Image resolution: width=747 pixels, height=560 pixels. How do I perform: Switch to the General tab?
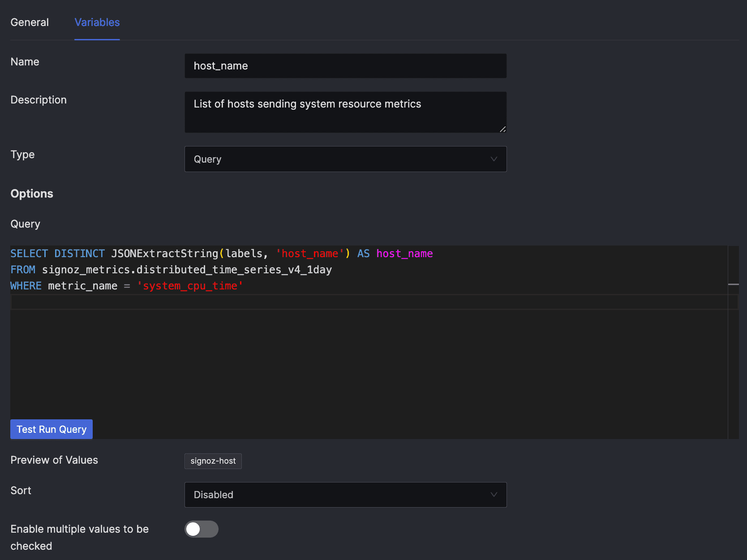[30, 22]
